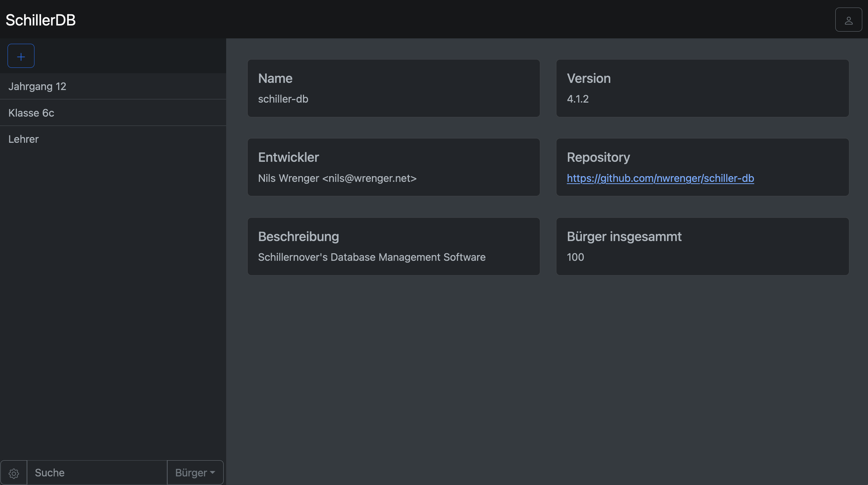
Task: Click the Beschreibung card heading
Action: [x=298, y=237]
